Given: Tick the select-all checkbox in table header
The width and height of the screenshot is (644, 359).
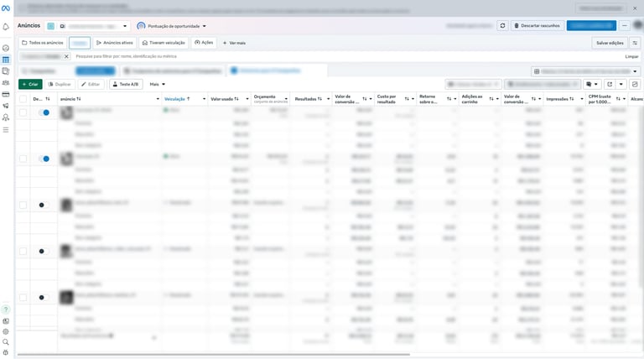Looking at the screenshot, I should pos(23,99).
